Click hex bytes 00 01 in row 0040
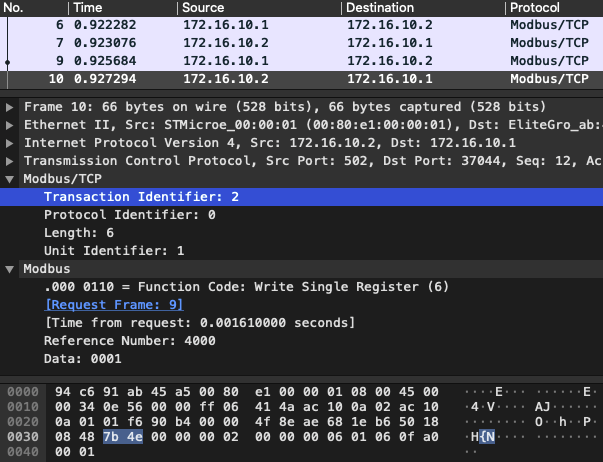Screen dimensions: 603x462 tap(75, 452)
